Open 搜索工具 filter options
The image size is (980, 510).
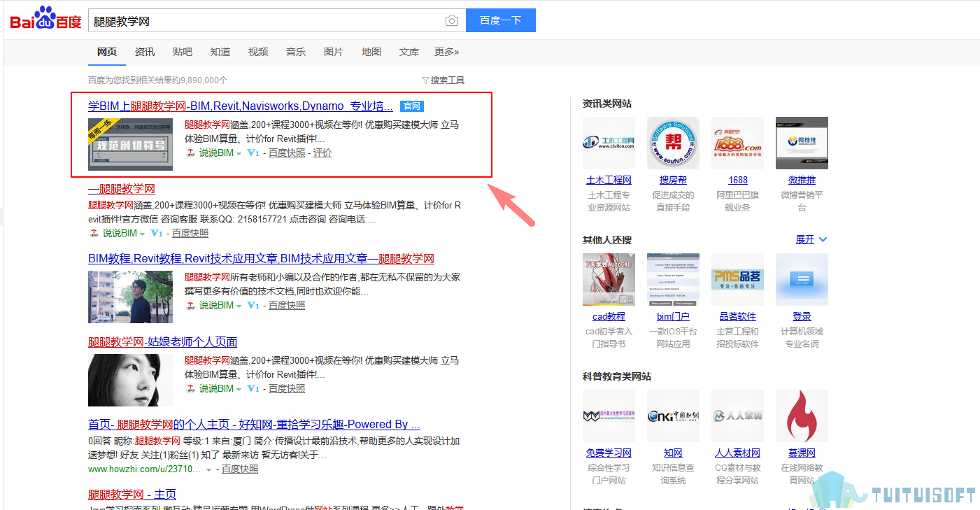tap(443, 80)
